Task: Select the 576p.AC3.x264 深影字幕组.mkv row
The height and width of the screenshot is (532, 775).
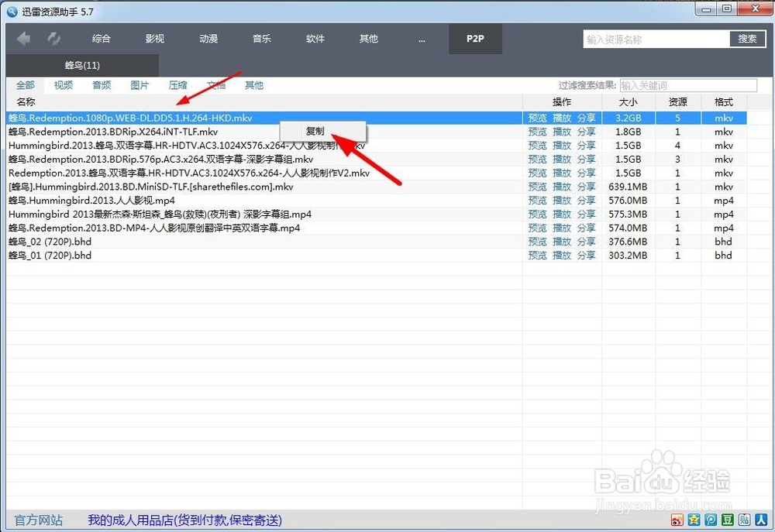Action: point(376,159)
